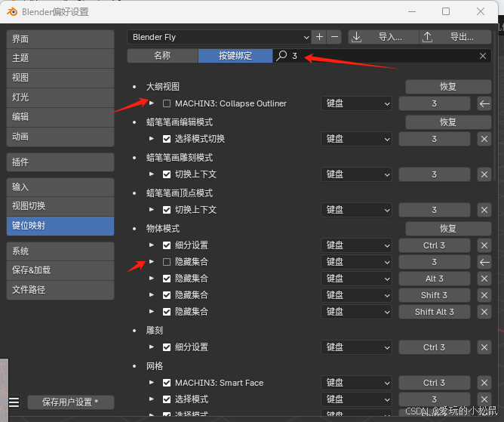
Task: Remove the MACHIN3: Smart Face item
Action: [x=484, y=383]
